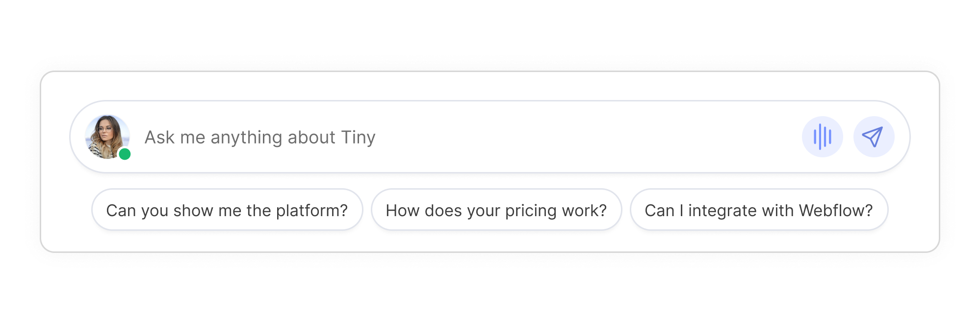Send the message using the arrow button
980x322 pixels.
pos(874,137)
